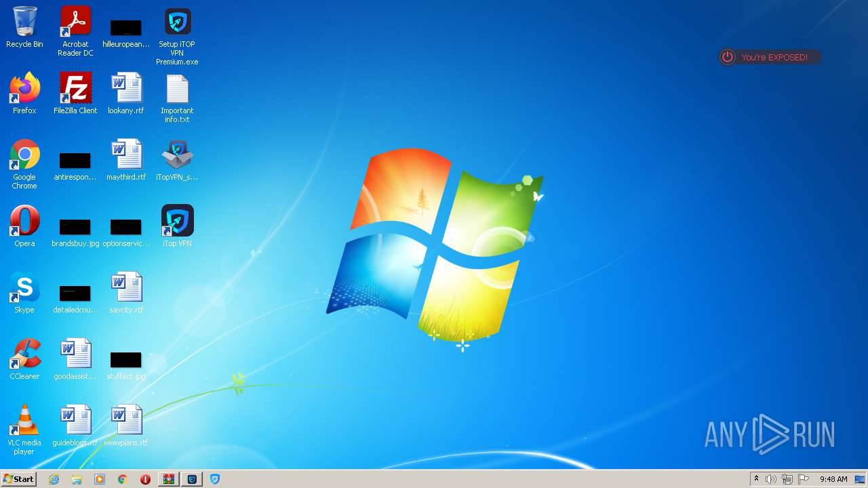Open VLC media player shortcut
Screen dimensions: 868x488
click(x=24, y=430)
